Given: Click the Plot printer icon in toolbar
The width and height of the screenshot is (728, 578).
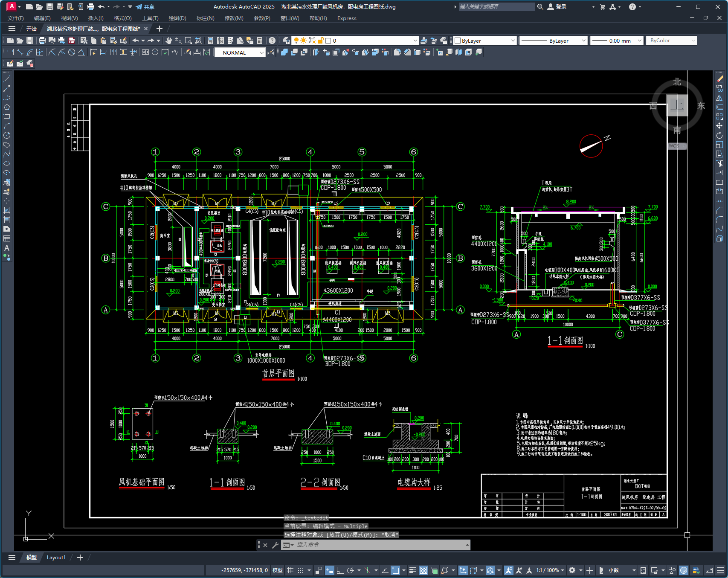Looking at the screenshot, I should click(42, 41).
